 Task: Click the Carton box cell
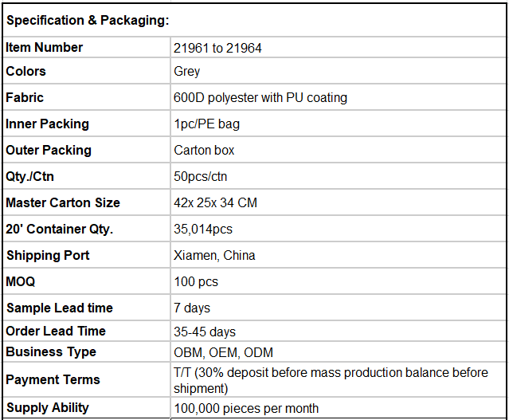point(338,150)
